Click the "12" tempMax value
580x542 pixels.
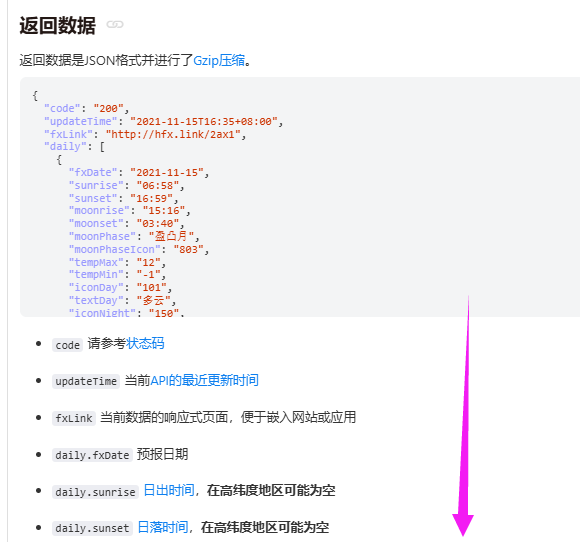point(148,262)
